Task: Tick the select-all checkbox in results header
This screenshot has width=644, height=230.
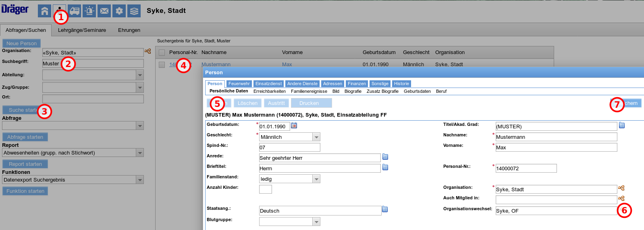Action: (x=162, y=52)
